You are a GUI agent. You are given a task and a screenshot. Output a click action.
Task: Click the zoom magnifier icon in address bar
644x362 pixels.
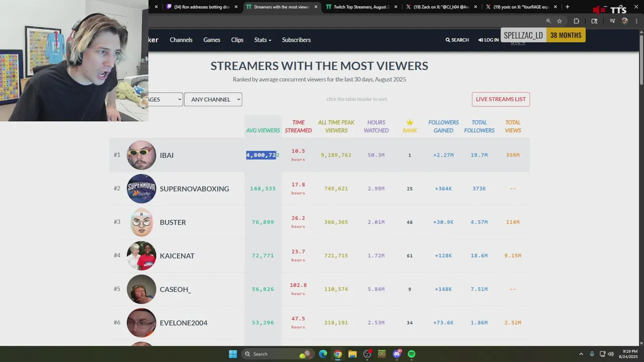[x=548, y=21]
